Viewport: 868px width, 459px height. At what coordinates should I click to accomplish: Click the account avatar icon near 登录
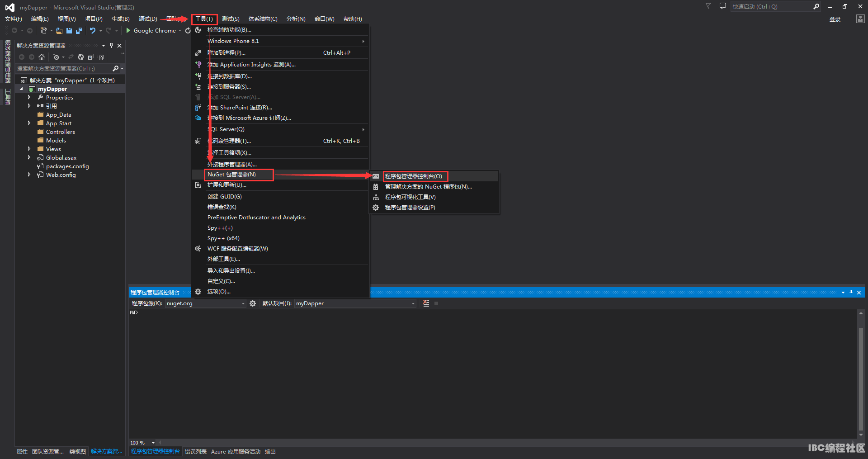(860, 19)
